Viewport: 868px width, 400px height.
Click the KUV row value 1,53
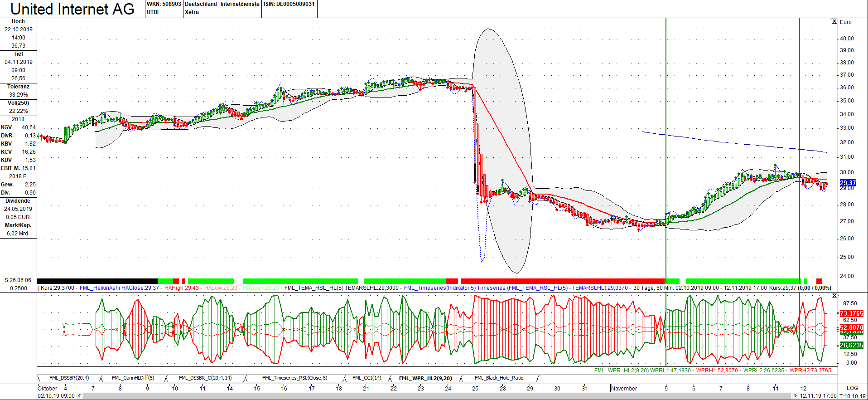(30, 160)
